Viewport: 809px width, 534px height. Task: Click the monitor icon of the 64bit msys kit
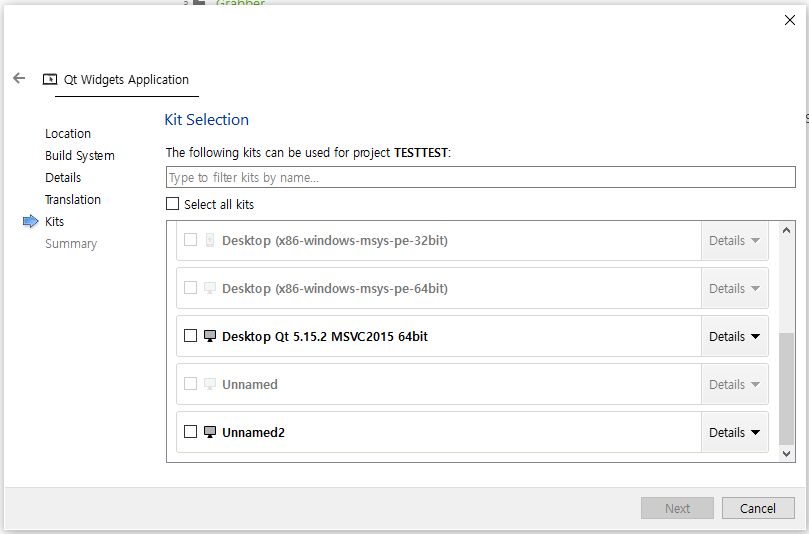pyautogui.click(x=210, y=289)
